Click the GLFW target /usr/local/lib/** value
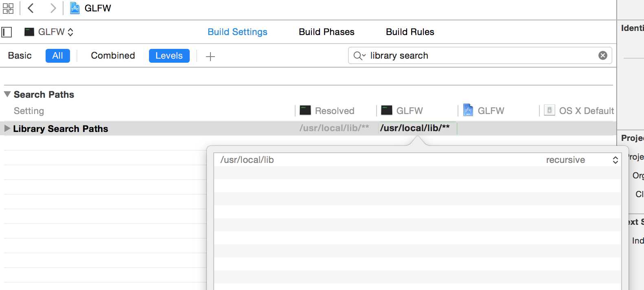 click(415, 128)
